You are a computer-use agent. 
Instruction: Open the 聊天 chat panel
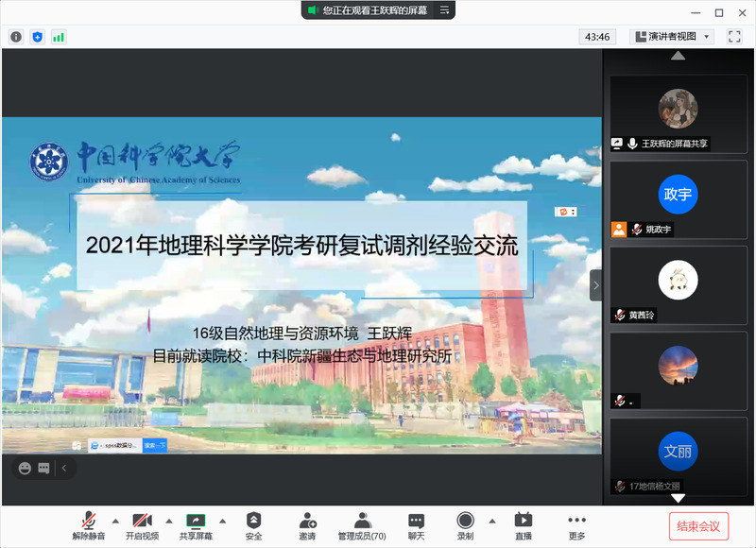[x=416, y=526]
